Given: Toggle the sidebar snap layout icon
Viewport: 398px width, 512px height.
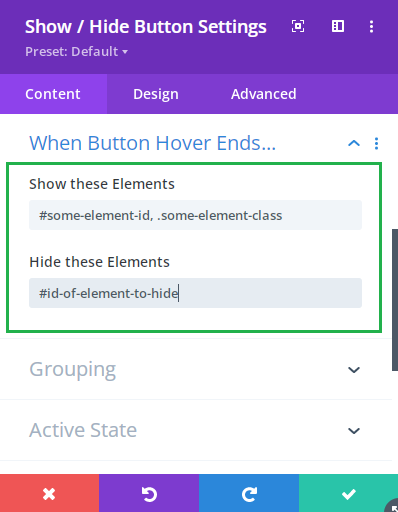Looking at the screenshot, I should click(x=338, y=26).
